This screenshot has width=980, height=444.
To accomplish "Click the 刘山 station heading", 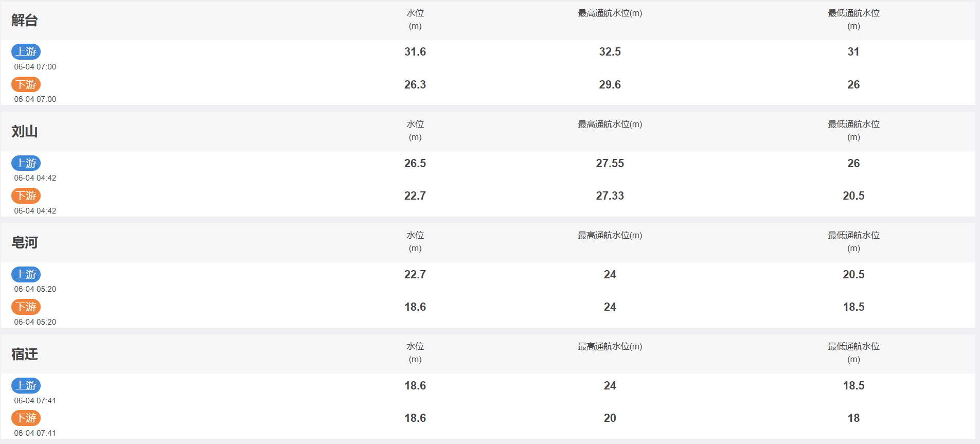I will point(25,131).
